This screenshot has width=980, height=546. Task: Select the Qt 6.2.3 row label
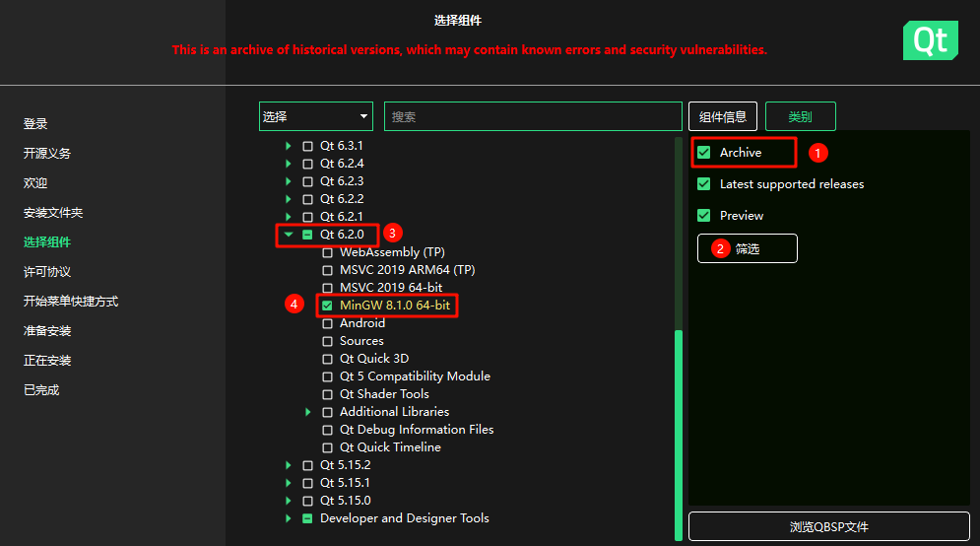(342, 181)
